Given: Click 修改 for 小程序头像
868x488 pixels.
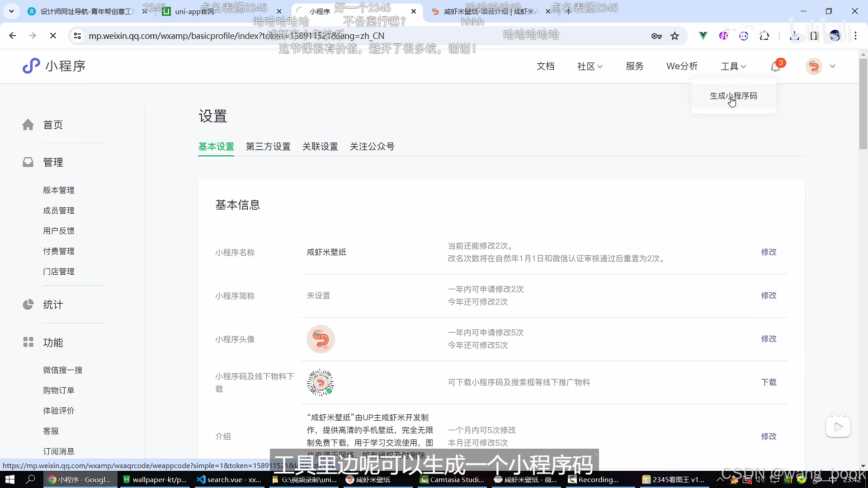Looking at the screenshot, I should coord(769,339).
